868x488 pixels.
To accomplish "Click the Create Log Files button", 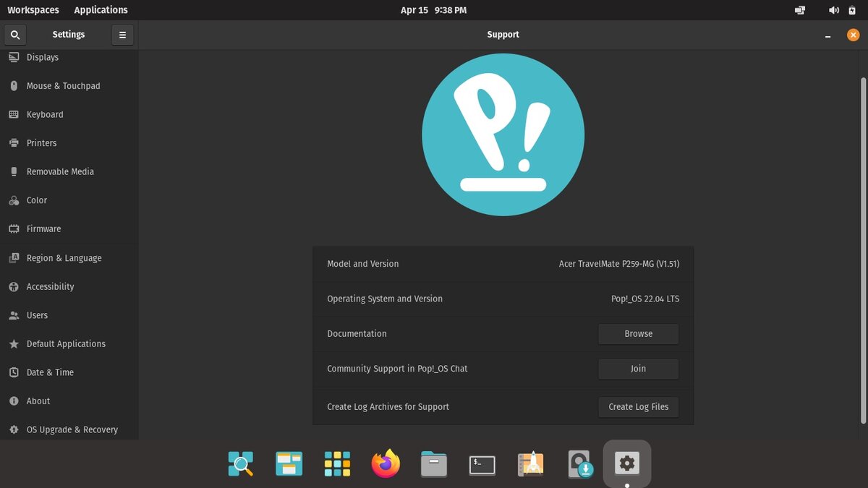I will click(638, 407).
